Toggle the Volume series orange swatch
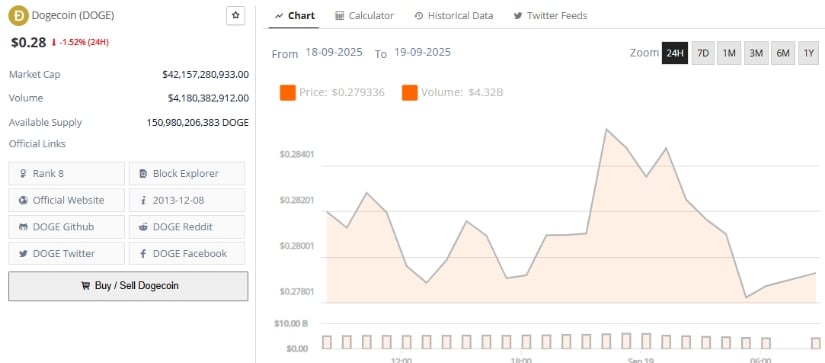This screenshot has height=363, width=825. point(409,93)
